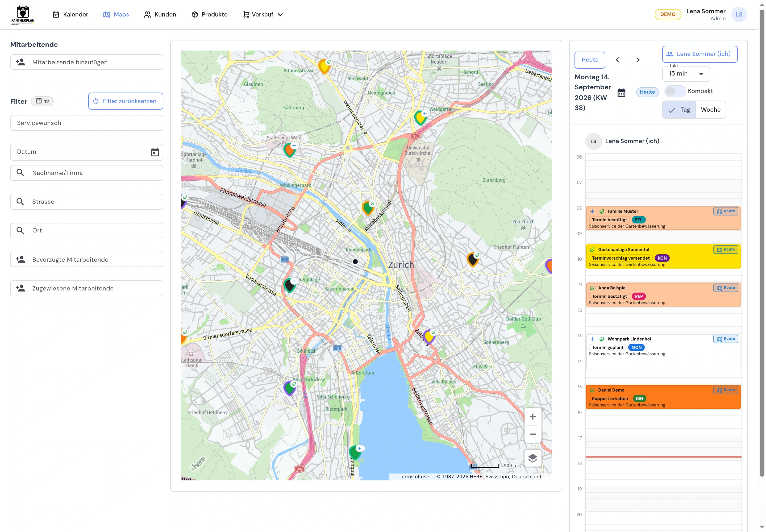Screen dimensions: 766x532
Task: Open Route for Daniel Demo appointment
Action: pyautogui.click(x=725, y=390)
